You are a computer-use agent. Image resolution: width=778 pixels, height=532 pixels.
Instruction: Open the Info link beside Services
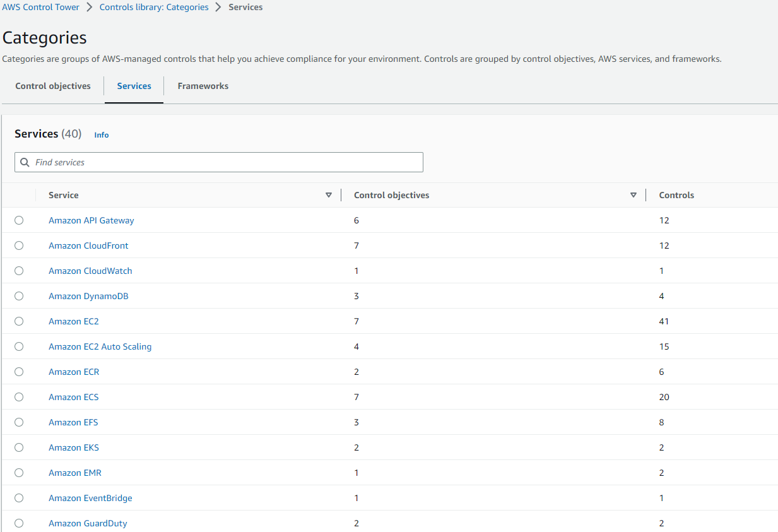[x=102, y=135]
